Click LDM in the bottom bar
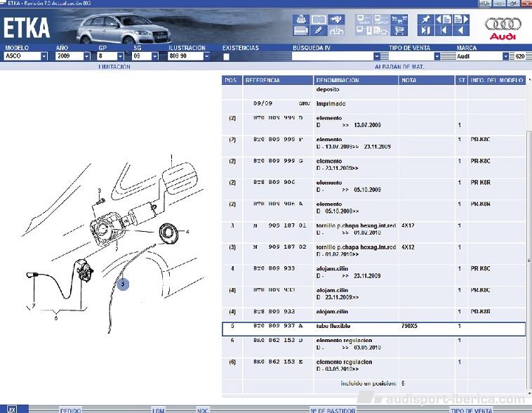The height and width of the screenshot is (413, 532). click(x=158, y=410)
